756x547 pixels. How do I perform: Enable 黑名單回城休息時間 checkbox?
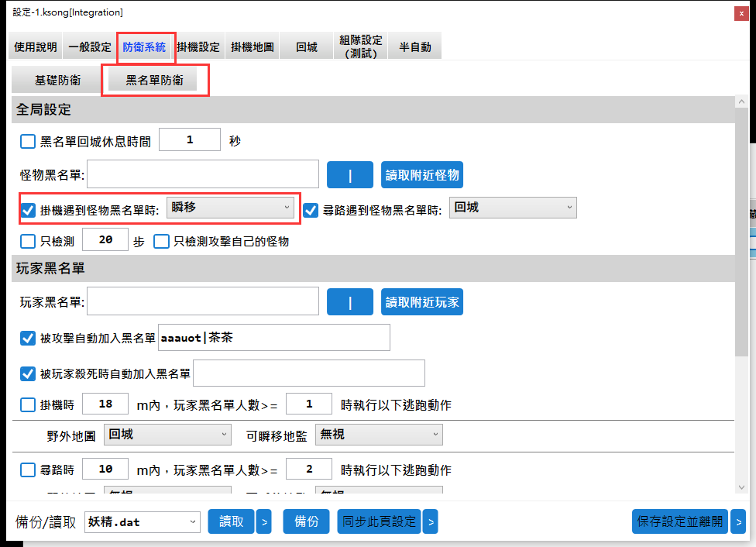pyautogui.click(x=28, y=142)
